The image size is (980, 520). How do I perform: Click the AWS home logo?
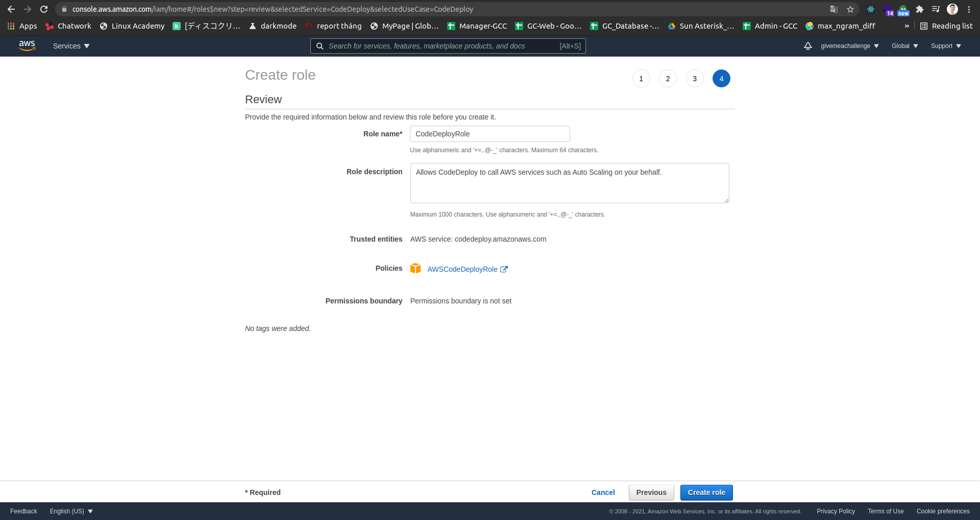pyautogui.click(x=27, y=46)
